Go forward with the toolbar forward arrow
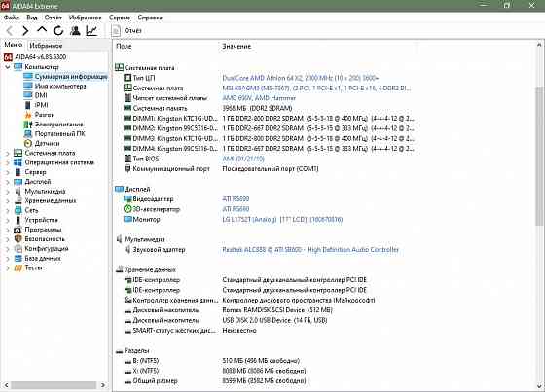The image size is (545, 392). pos(25,31)
